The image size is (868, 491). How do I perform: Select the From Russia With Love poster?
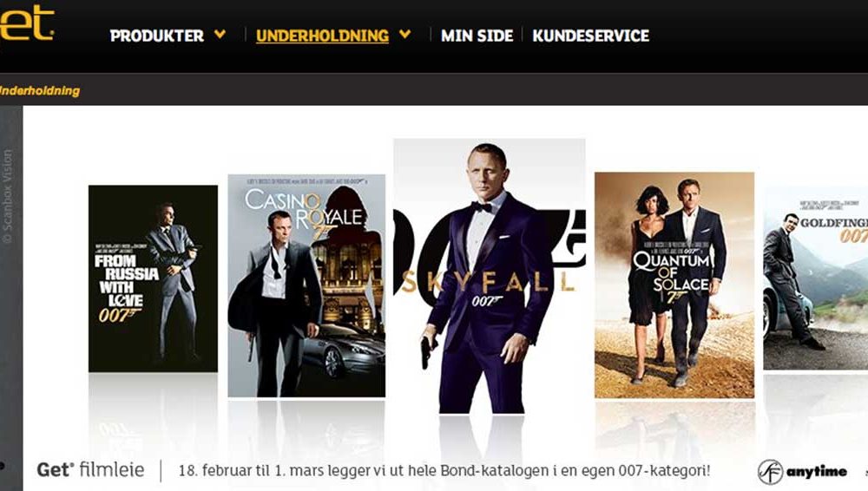pos(153,278)
